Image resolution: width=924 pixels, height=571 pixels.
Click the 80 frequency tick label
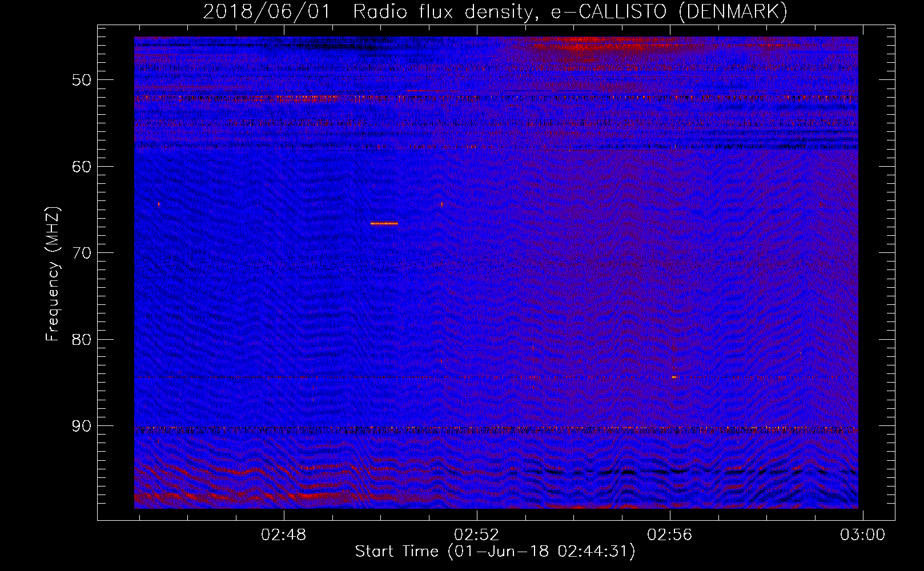click(82, 340)
